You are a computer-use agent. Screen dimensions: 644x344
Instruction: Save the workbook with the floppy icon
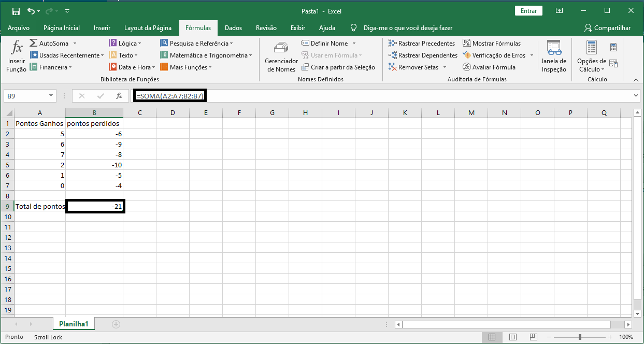tap(16, 11)
